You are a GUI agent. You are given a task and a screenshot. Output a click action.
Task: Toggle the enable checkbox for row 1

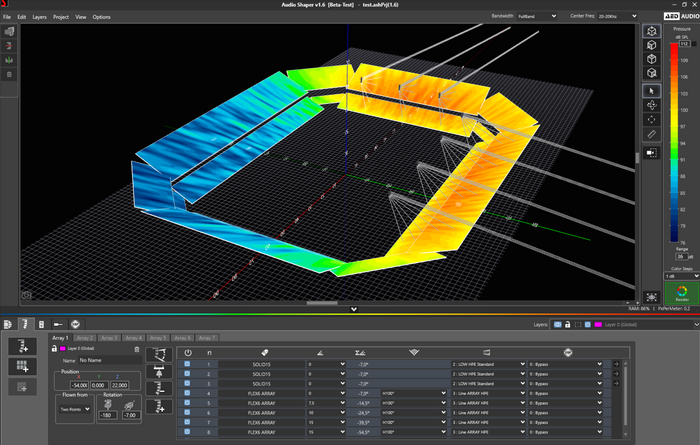(x=187, y=364)
